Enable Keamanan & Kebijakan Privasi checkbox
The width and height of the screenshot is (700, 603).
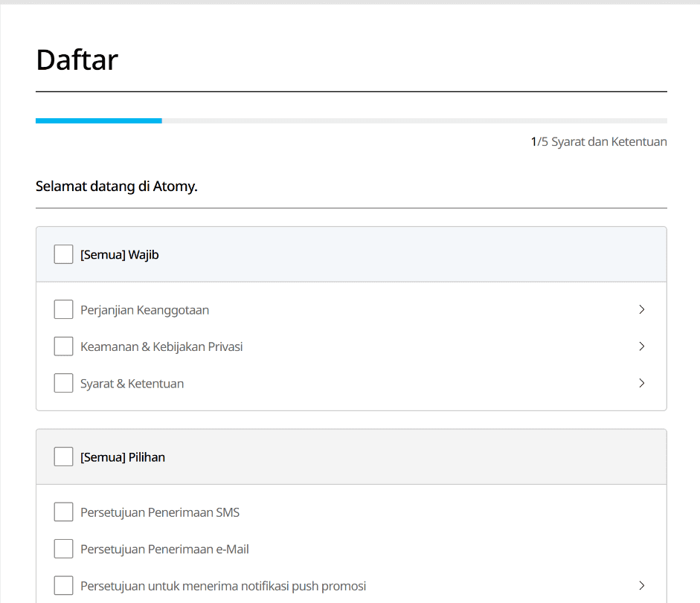(x=63, y=346)
